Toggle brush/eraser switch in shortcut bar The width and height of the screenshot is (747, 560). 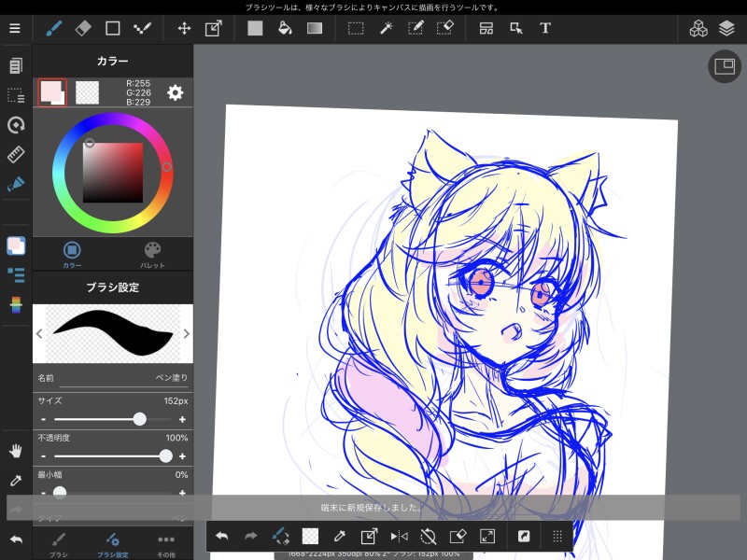pos(281,536)
